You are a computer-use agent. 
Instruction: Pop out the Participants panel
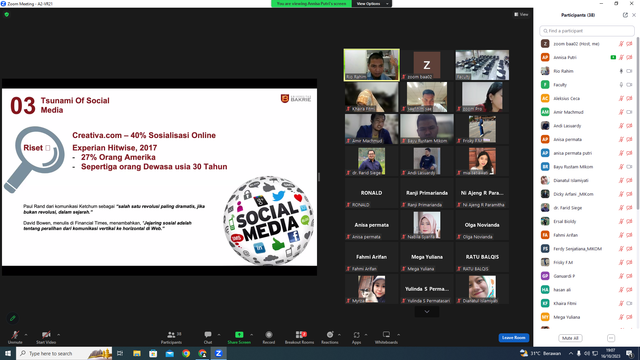click(625, 15)
